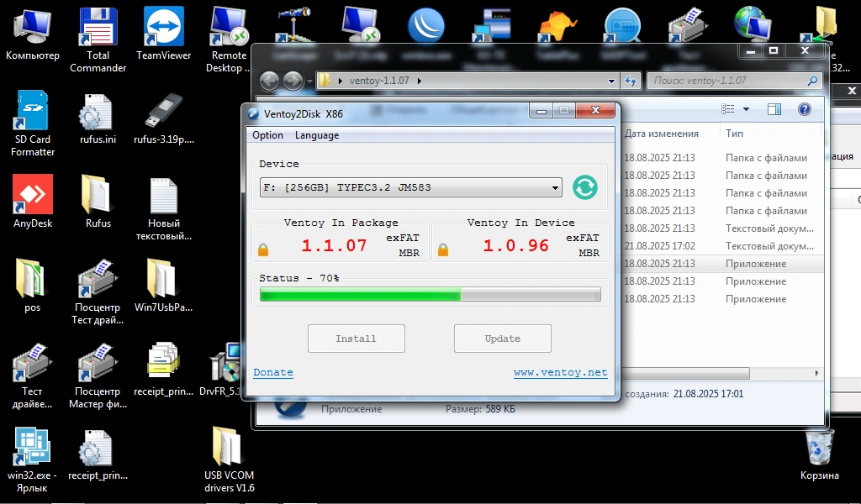This screenshot has width=861, height=504.
Task: Select the row dated 21.08.2025 17:02
Action: click(722, 245)
